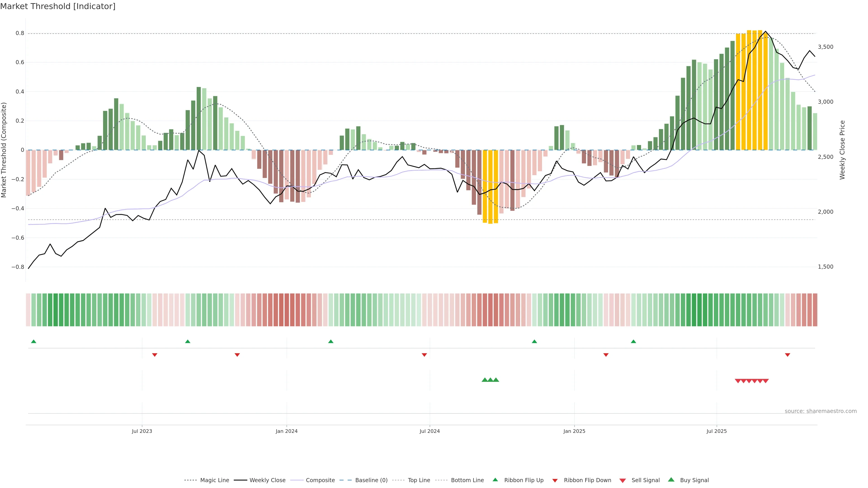868x488 pixels.
Task: Click the last red ribbon flip-down marker
Action: click(788, 355)
